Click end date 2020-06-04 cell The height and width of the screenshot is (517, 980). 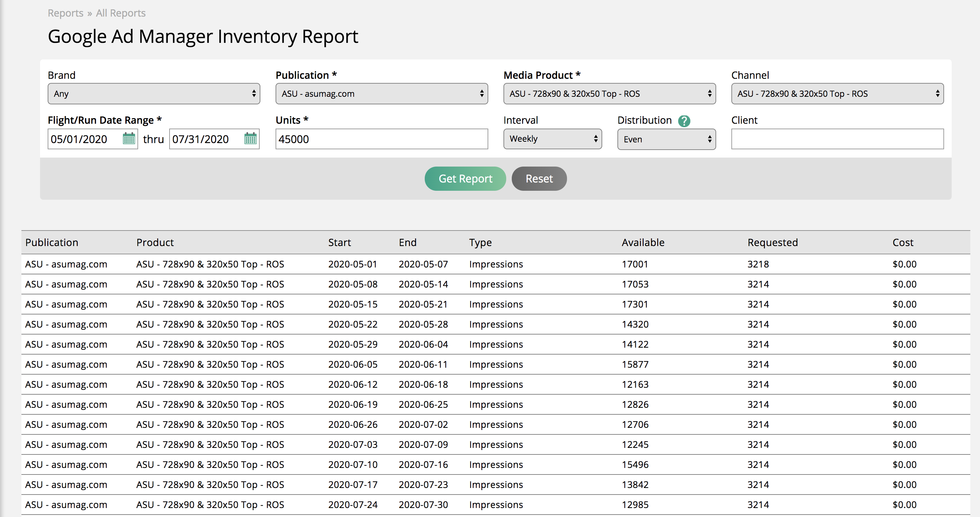(x=423, y=344)
